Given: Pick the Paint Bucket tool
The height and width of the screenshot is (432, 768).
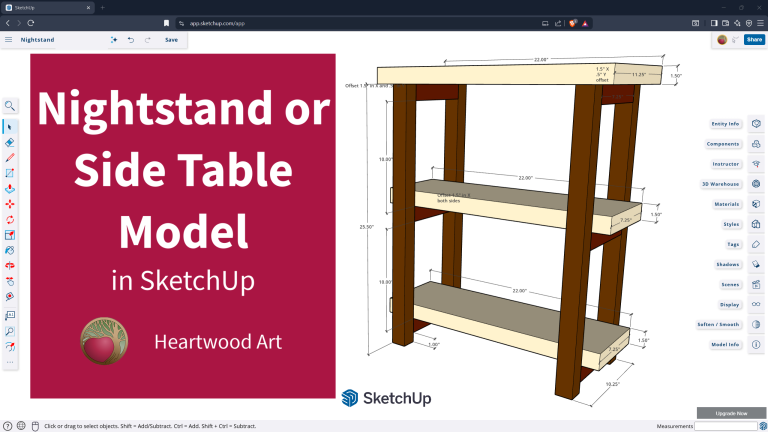Looking at the screenshot, I should click(x=10, y=250).
